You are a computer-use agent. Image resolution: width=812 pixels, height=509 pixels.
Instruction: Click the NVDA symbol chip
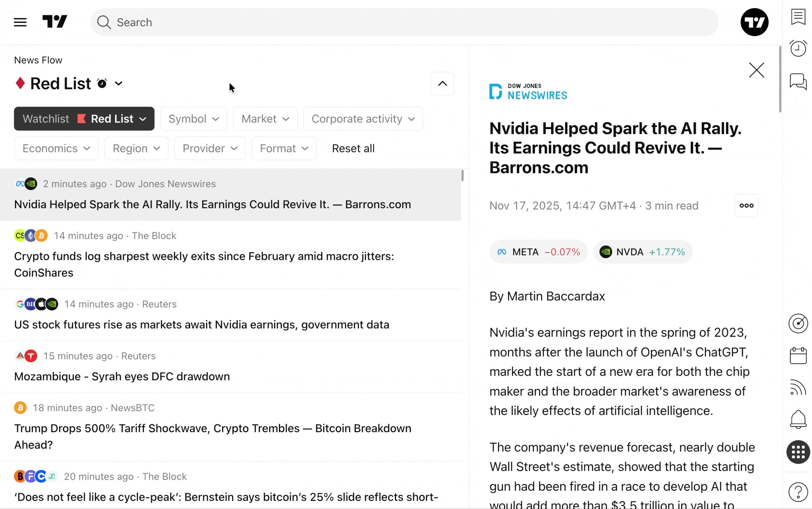pyautogui.click(x=642, y=252)
